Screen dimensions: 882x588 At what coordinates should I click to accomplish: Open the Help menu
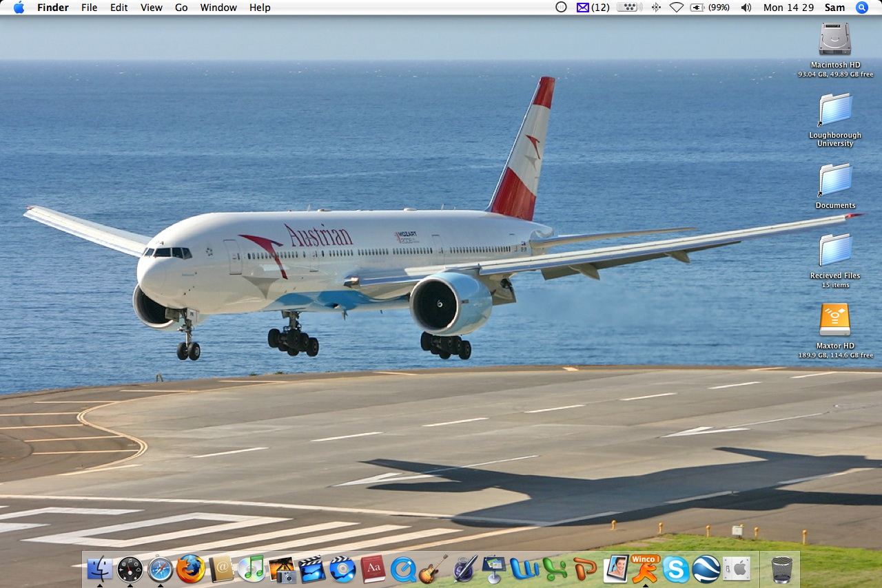point(260,8)
